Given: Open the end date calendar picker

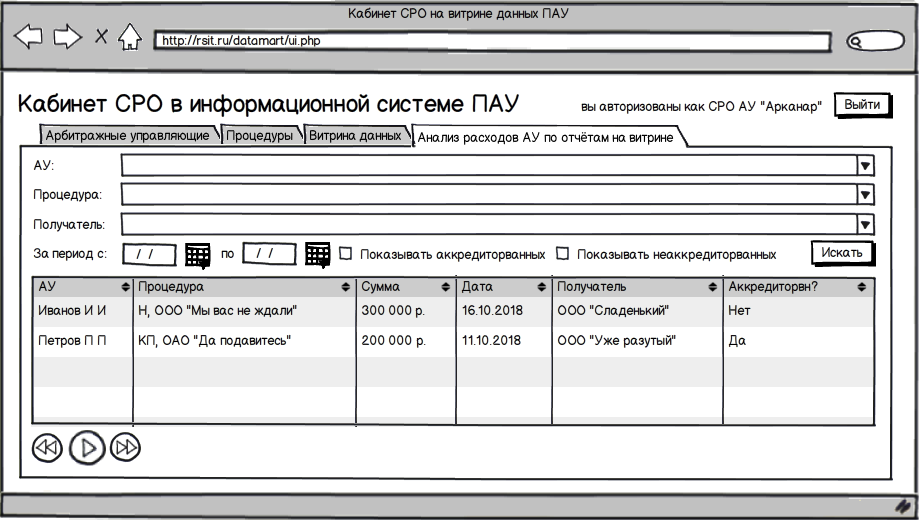Looking at the screenshot, I should 318,254.
